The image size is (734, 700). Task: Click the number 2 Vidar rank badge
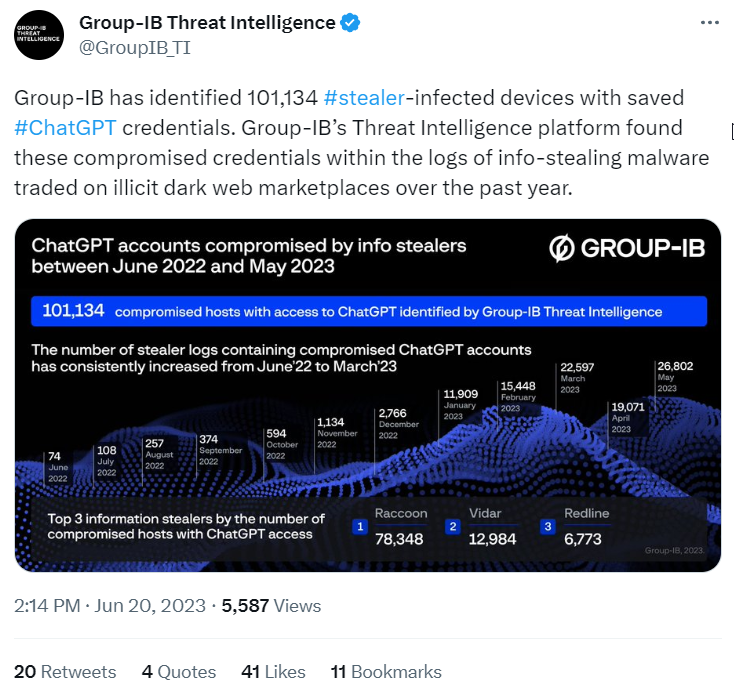[x=453, y=527]
